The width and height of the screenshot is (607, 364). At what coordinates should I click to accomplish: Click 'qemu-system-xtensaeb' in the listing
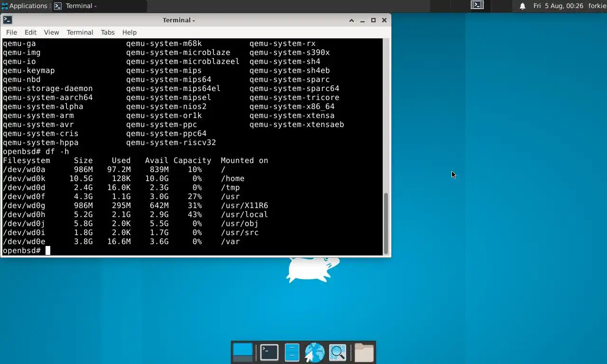pyautogui.click(x=297, y=125)
